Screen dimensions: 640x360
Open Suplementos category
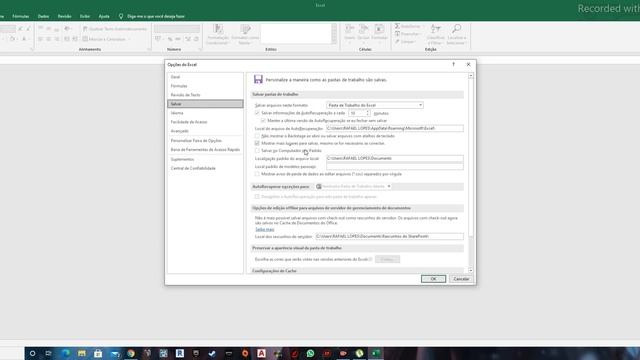click(182, 159)
